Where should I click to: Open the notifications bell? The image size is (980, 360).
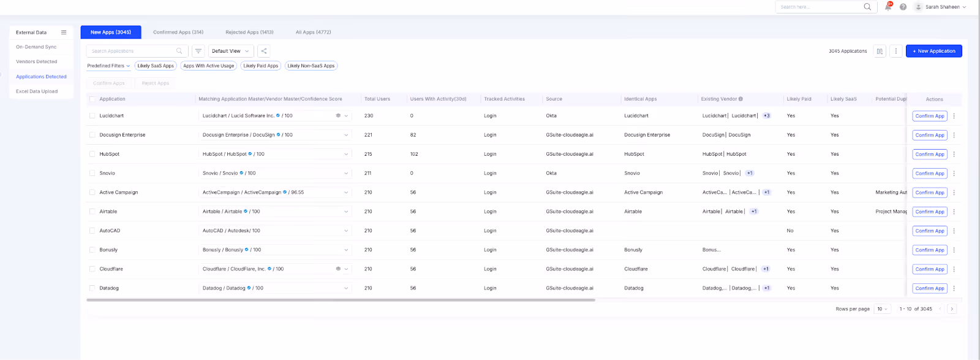click(x=888, y=7)
